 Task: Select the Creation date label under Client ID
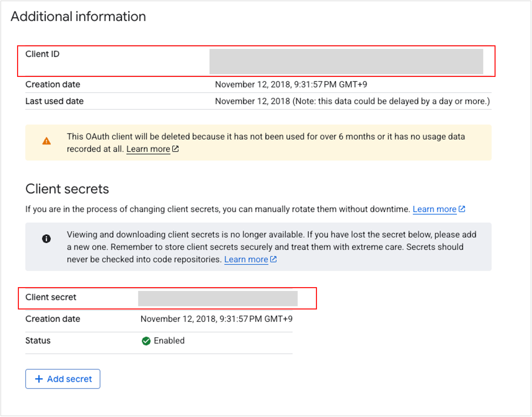pos(53,84)
